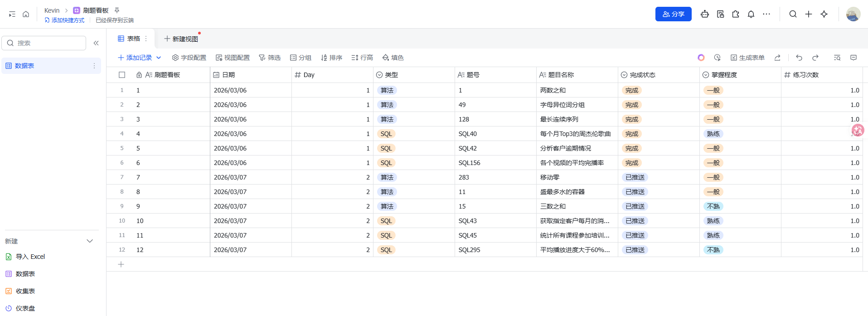Collapse the left sidebar with double-chevron
Screen dimensions: 868x316
click(x=96, y=43)
